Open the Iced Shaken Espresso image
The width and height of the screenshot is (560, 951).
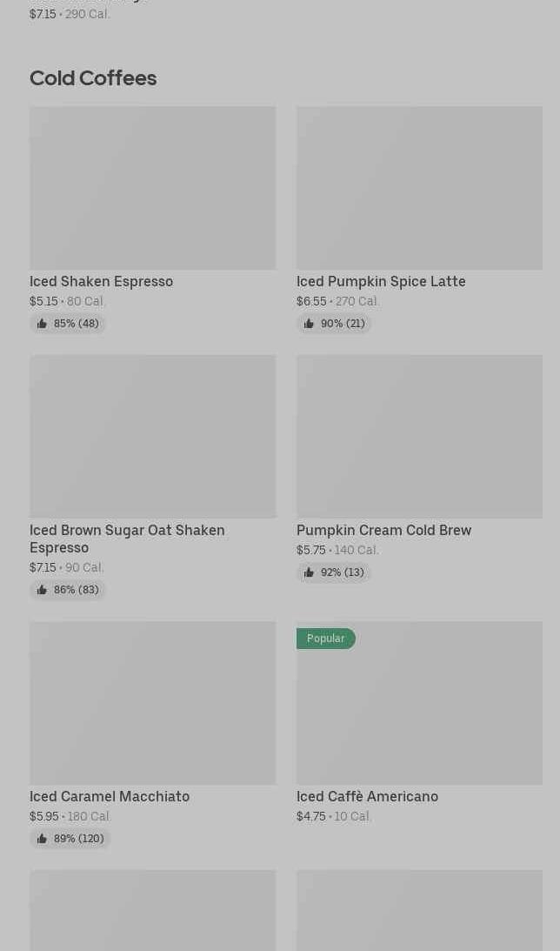click(152, 188)
